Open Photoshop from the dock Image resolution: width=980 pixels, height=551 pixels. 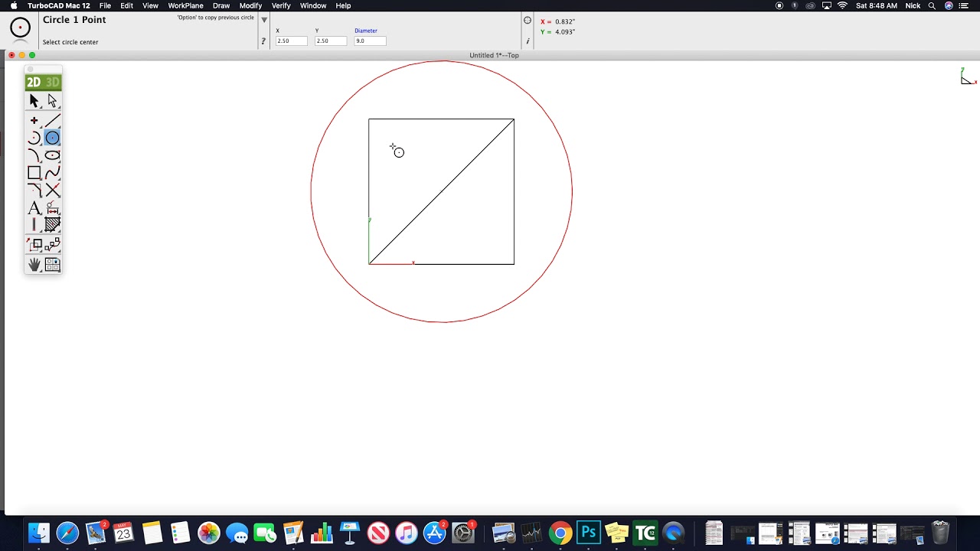(589, 533)
